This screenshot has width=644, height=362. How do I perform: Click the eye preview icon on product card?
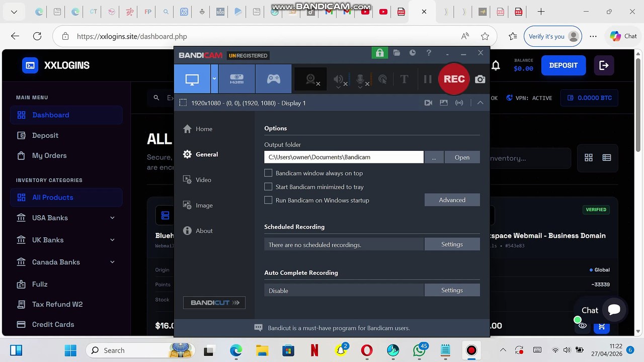click(x=583, y=326)
